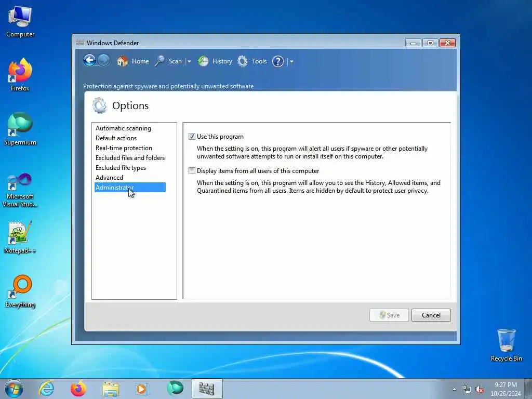
Task: Open Firefox from the taskbar
Action: coord(78,389)
